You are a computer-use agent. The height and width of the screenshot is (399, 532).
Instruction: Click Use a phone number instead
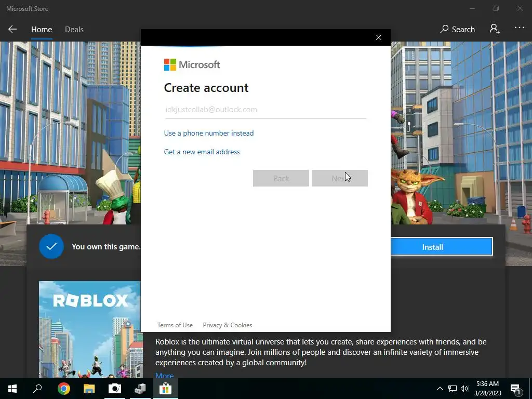pyautogui.click(x=209, y=133)
